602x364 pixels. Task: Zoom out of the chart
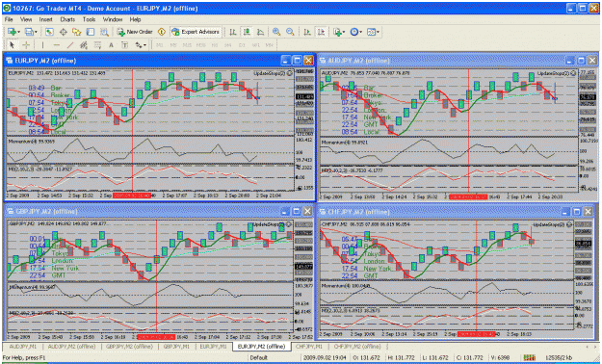pyautogui.click(x=290, y=32)
